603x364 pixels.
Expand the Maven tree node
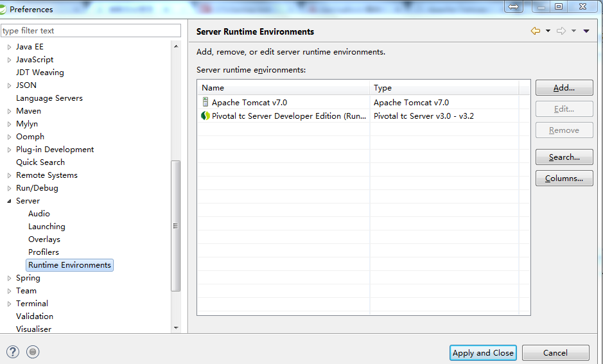[x=9, y=111]
